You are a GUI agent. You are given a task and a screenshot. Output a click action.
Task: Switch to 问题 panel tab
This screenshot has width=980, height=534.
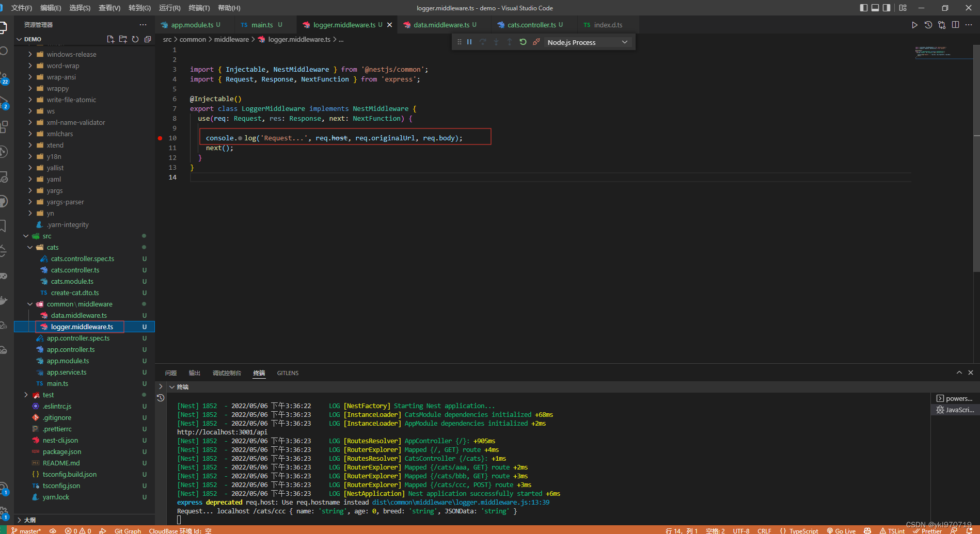(x=171, y=373)
